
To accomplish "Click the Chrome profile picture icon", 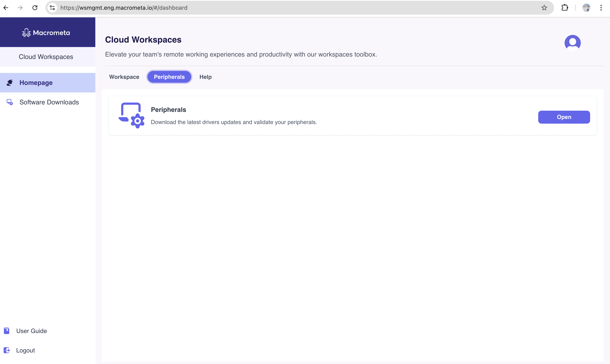I will [587, 8].
